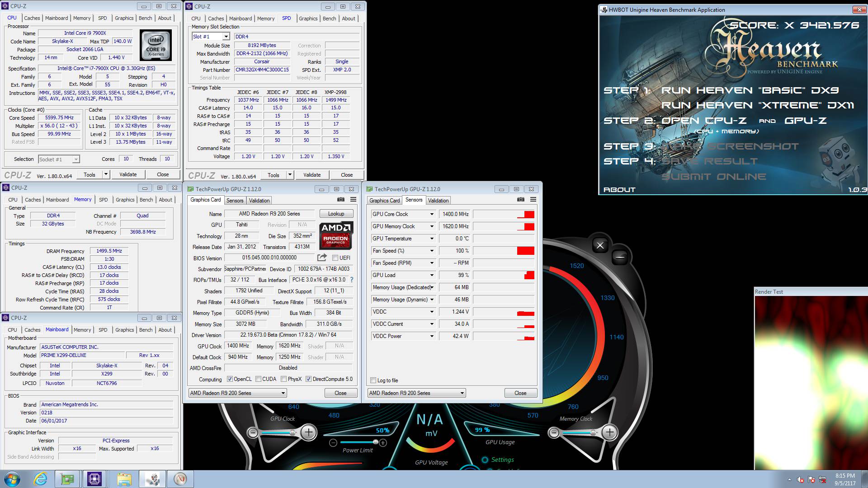Screen dimensions: 868x488
Task: Switch to Graphics tab in CPU-Z Memory window
Action: pyautogui.click(x=125, y=200)
